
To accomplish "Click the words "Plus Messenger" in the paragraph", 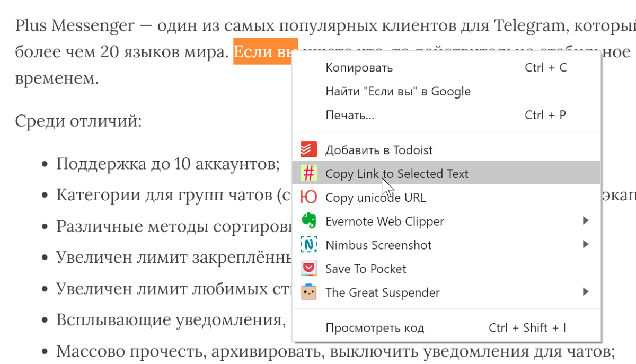I will point(74,25).
